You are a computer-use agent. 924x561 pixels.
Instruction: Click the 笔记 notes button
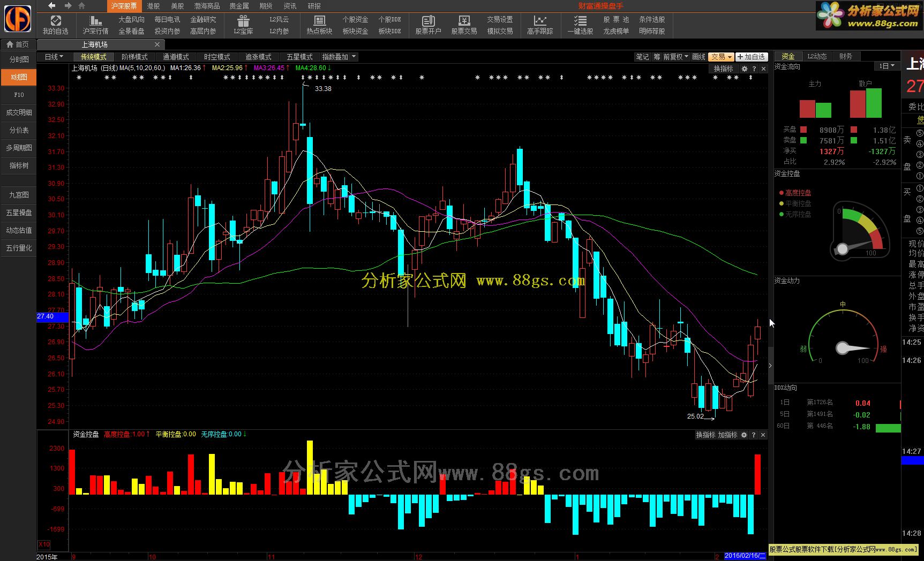click(642, 57)
